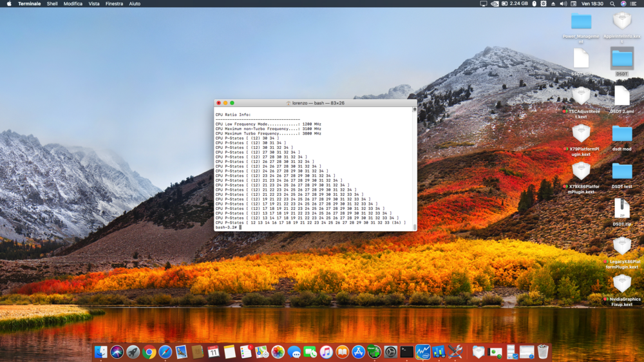Open Spotlight search in the menu bar
The image size is (644, 362).
point(612,4)
